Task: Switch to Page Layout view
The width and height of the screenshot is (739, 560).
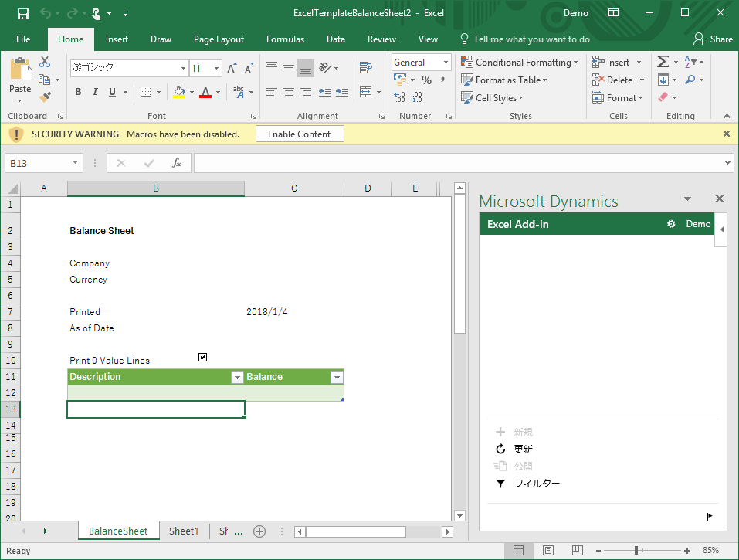Action: click(x=548, y=550)
